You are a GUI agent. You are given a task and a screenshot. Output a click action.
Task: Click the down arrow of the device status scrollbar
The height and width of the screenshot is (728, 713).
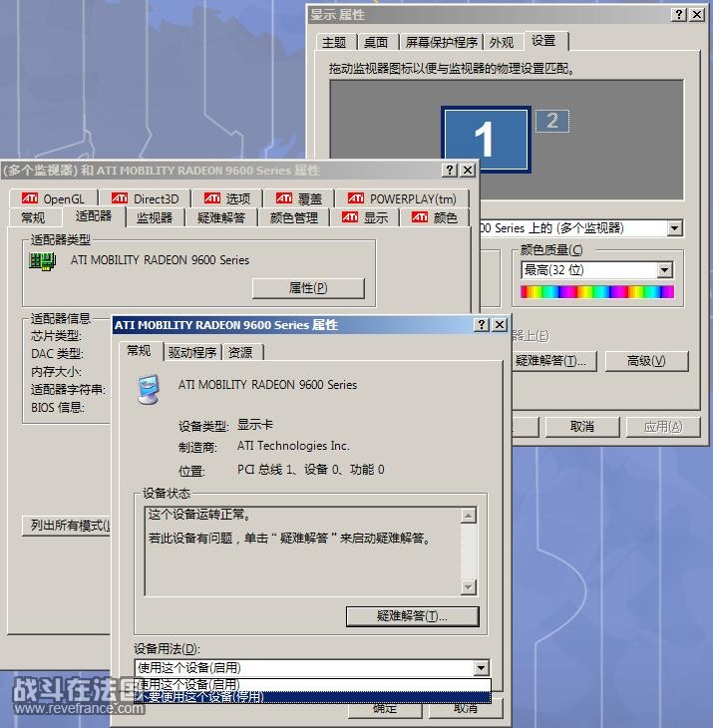[x=469, y=587]
